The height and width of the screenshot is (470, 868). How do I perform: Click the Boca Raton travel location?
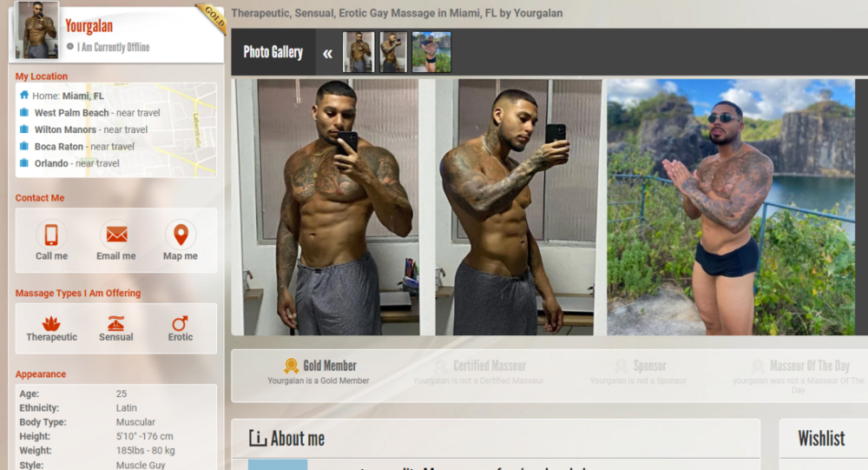coord(59,146)
